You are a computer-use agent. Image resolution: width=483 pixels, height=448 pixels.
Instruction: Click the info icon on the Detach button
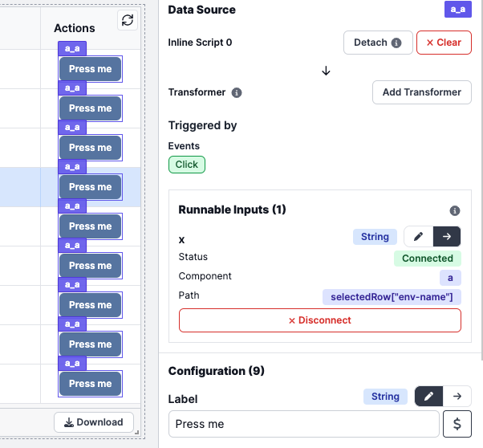pyautogui.click(x=396, y=43)
